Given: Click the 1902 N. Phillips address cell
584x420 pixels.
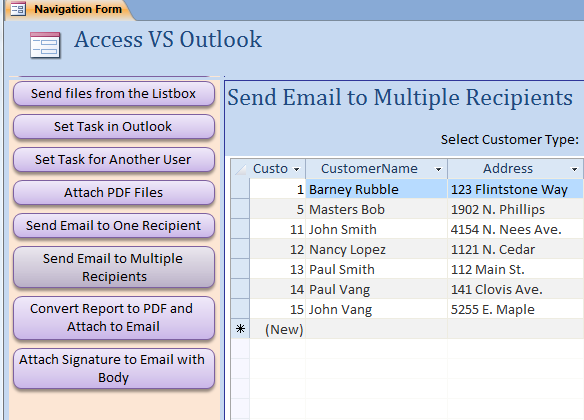Looking at the screenshot, I should click(x=515, y=209).
